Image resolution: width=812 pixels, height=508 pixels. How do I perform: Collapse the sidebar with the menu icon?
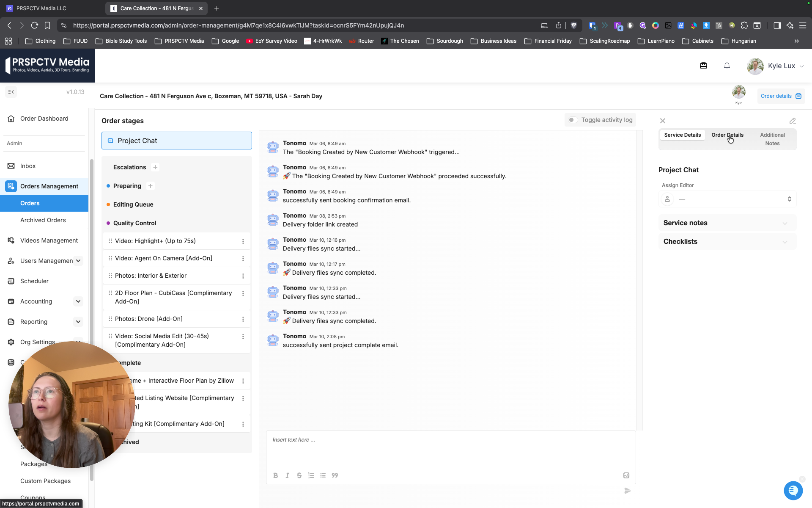11,92
